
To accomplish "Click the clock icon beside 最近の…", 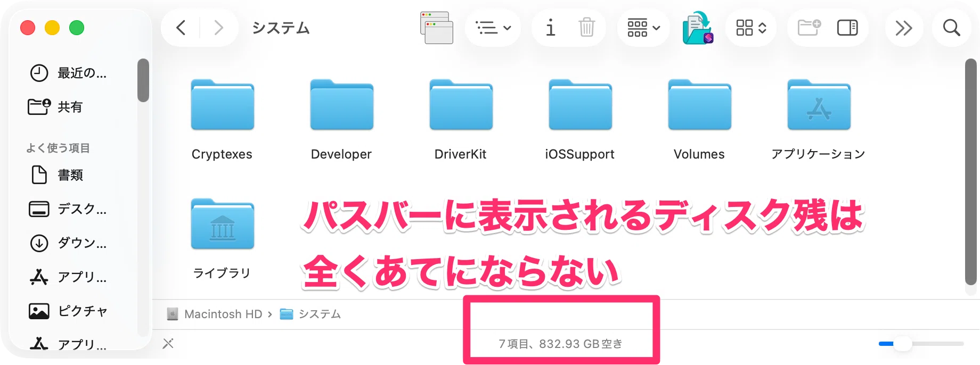I will [39, 73].
